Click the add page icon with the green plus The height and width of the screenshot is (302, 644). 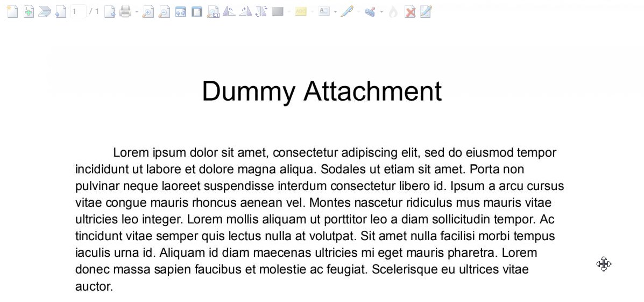pyautogui.click(x=29, y=11)
